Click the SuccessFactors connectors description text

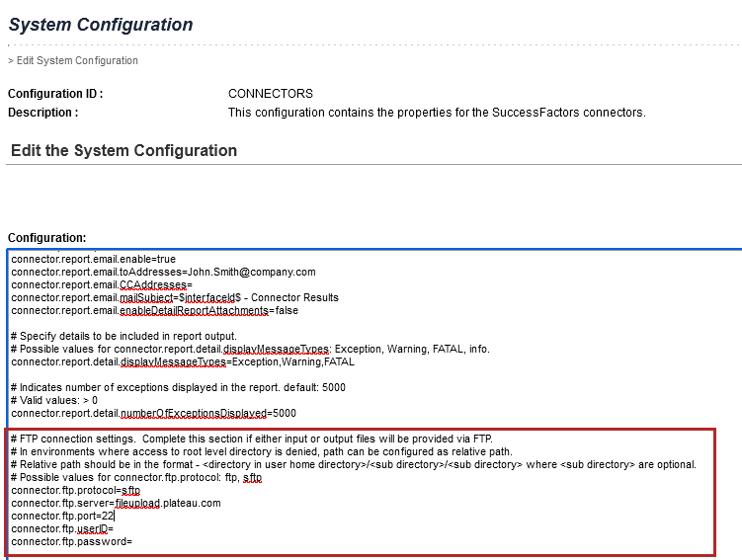tap(436, 113)
